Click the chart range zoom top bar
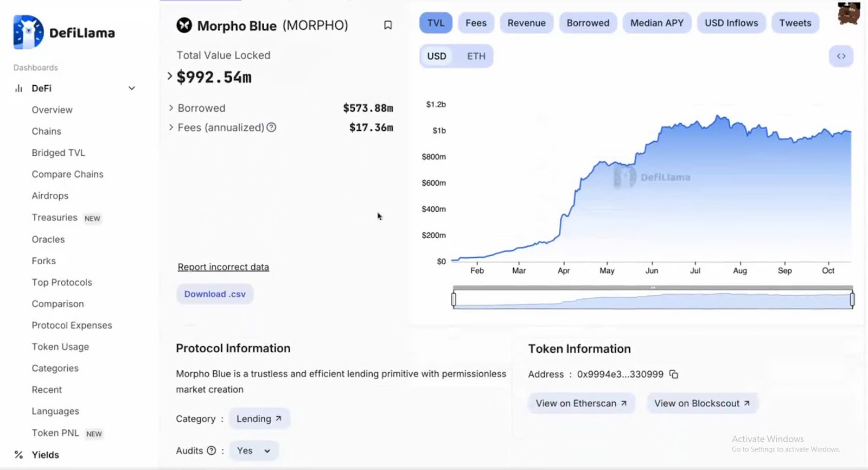This screenshot has width=868, height=470. coord(653,288)
